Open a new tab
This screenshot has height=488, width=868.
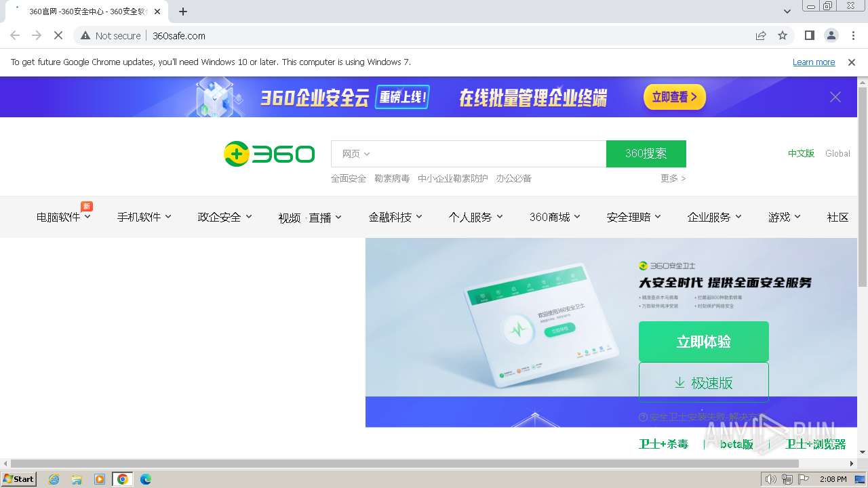[183, 12]
